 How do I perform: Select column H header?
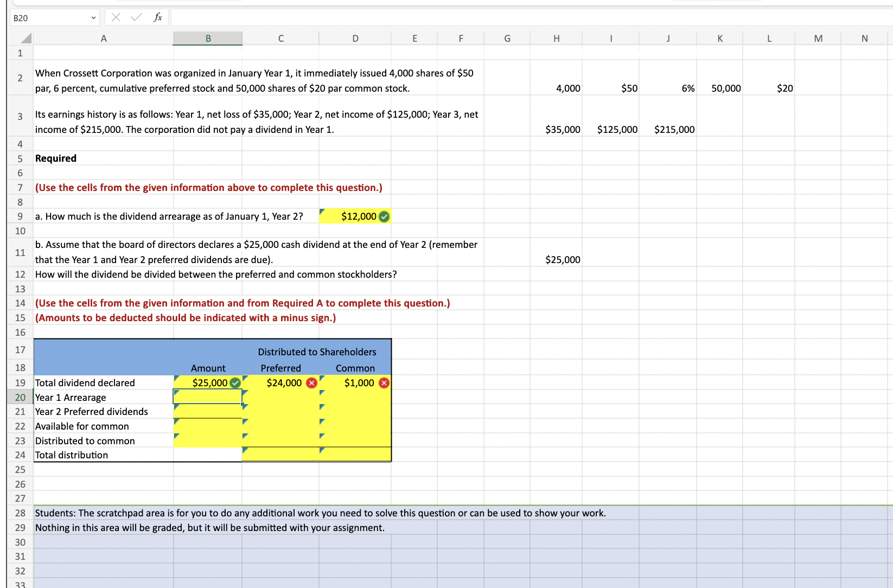[556, 38]
